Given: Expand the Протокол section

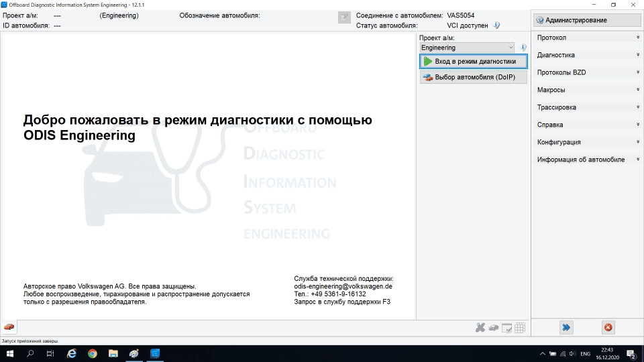Looking at the screenshot, I should click(x=588, y=38).
